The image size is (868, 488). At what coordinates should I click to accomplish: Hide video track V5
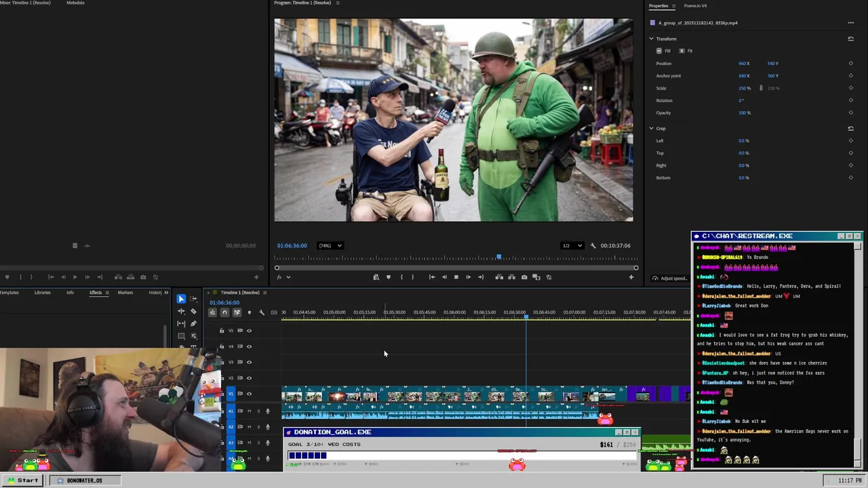249,331
